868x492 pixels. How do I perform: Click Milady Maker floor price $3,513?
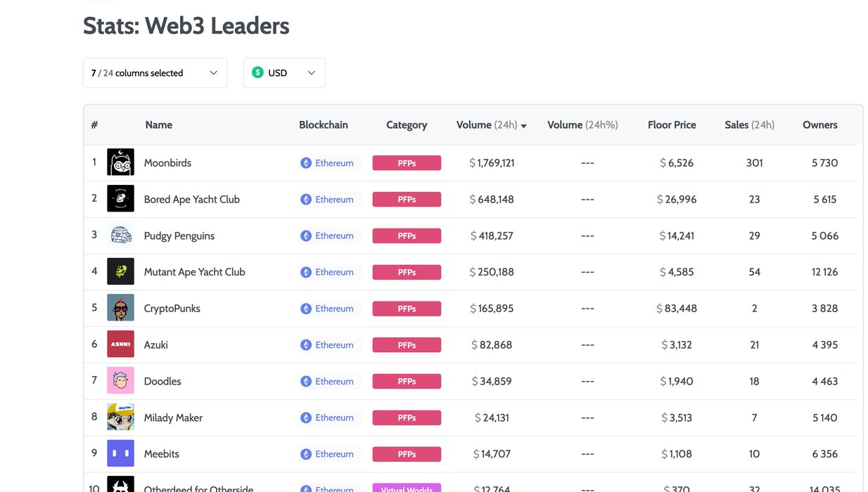pyautogui.click(x=677, y=417)
